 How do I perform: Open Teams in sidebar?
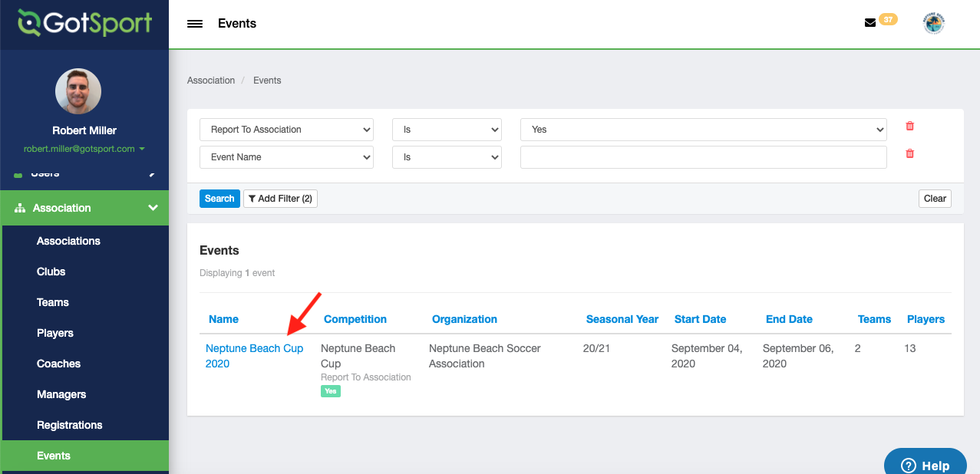pos(53,302)
